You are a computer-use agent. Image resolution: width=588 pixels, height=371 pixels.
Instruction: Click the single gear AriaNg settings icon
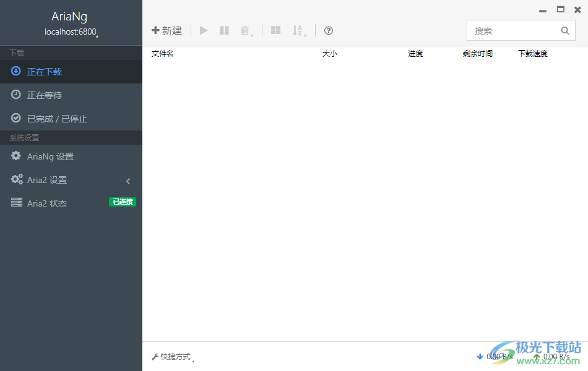coord(15,156)
